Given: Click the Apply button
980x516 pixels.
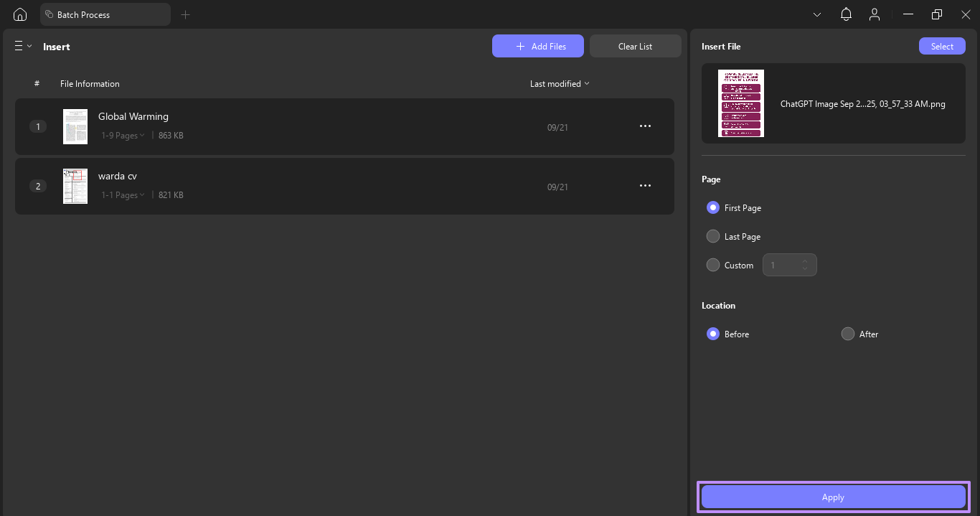Looking at the screenshot, I should pos(833,497).
